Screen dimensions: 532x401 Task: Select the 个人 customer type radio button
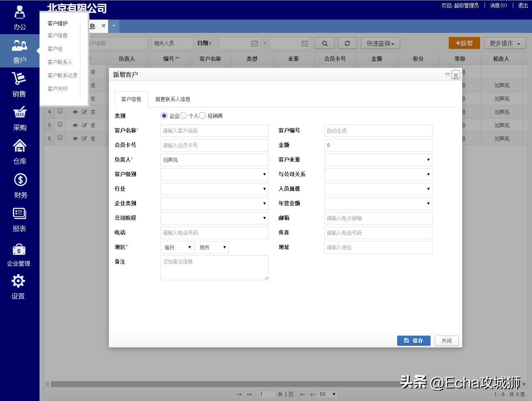coord(183,115)
